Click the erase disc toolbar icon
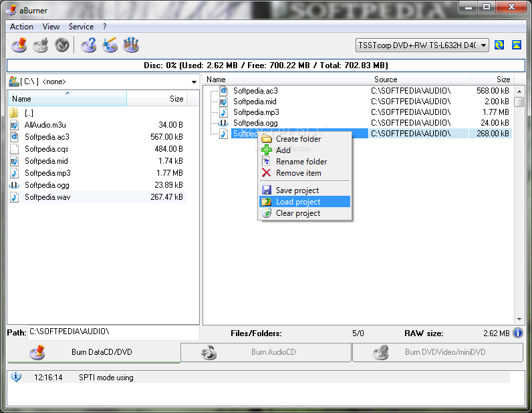The width and height of the screenshot is (532, 413). click(110, 45)
